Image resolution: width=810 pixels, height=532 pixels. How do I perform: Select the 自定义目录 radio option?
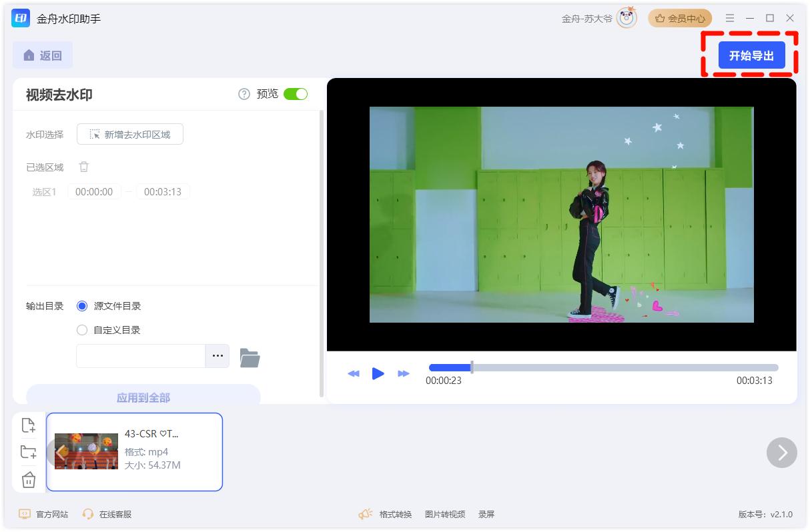(82, 330)
